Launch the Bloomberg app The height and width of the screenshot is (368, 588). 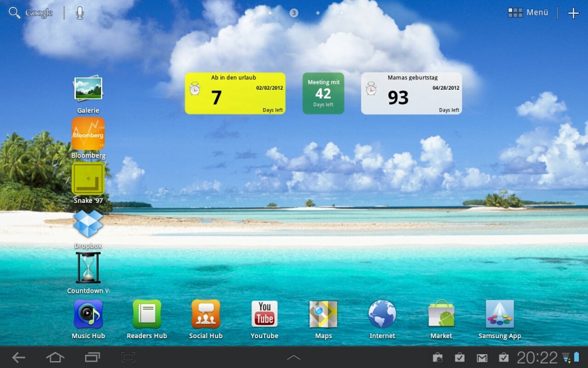[88, 134]
